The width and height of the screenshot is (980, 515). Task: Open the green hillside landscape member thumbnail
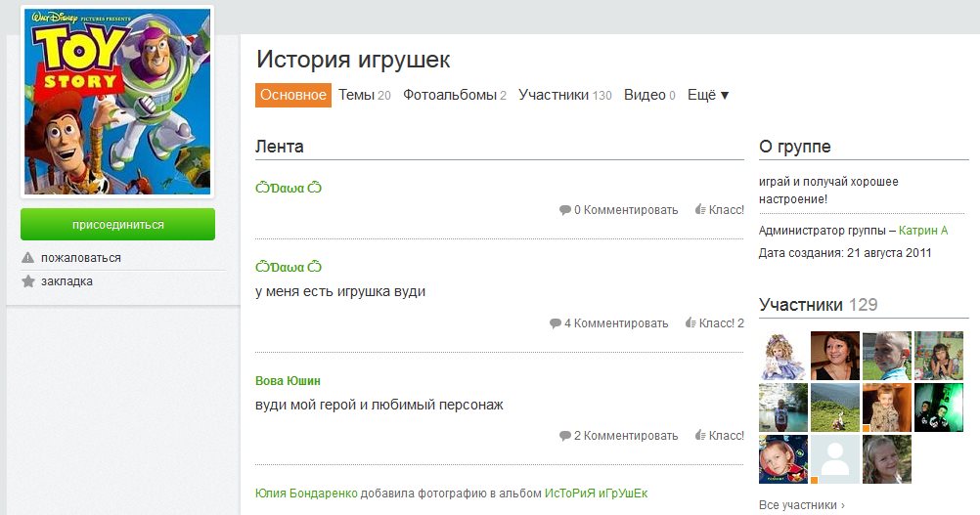[x=835, y=408]
